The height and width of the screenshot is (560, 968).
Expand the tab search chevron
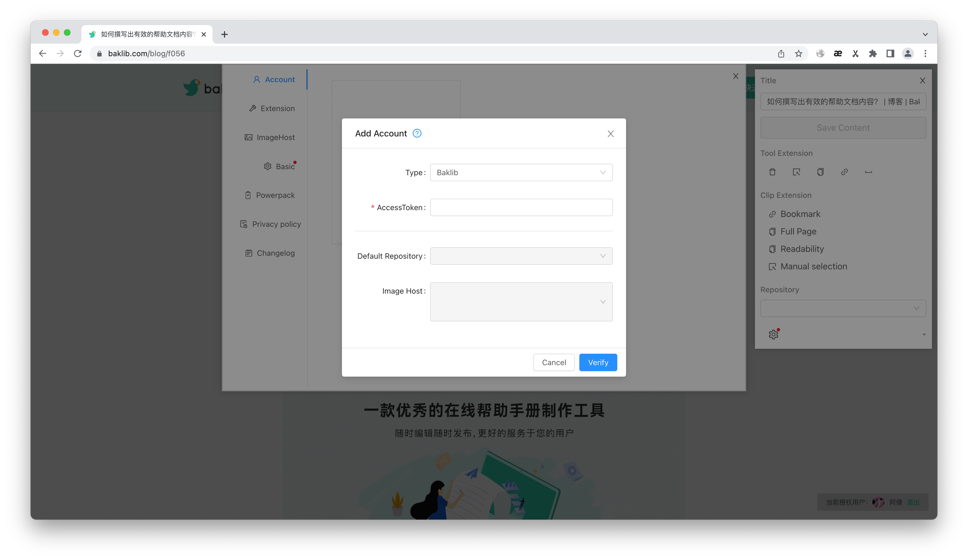925,35
